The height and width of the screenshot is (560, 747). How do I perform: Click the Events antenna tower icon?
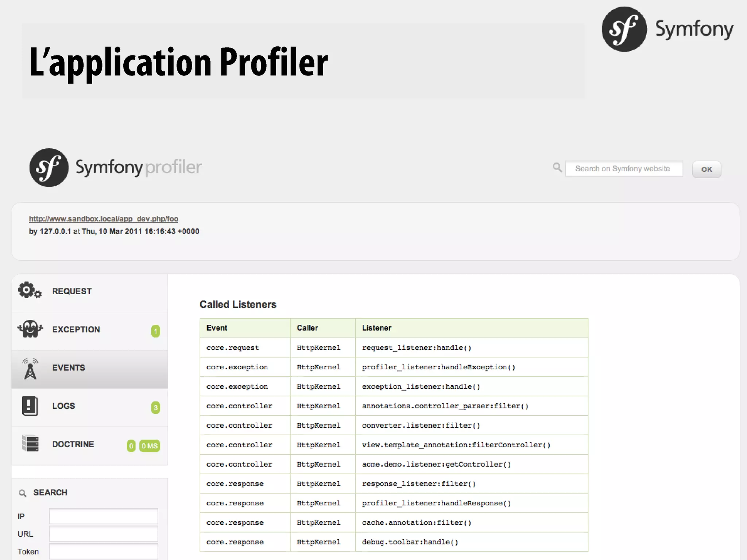click(30, 368)
